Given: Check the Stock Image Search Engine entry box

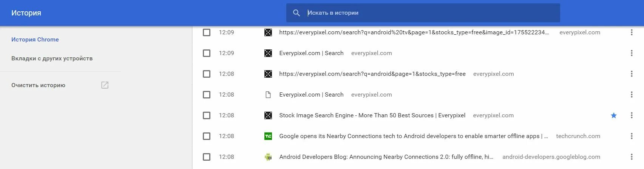Looking at the screenshot, I should (207, 115).
